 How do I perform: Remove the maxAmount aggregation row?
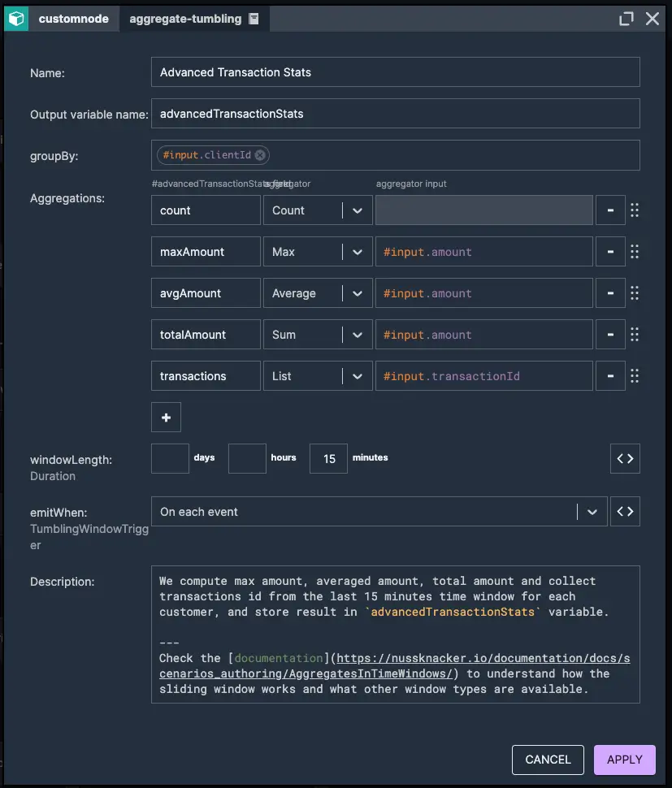tap(610, 251)
